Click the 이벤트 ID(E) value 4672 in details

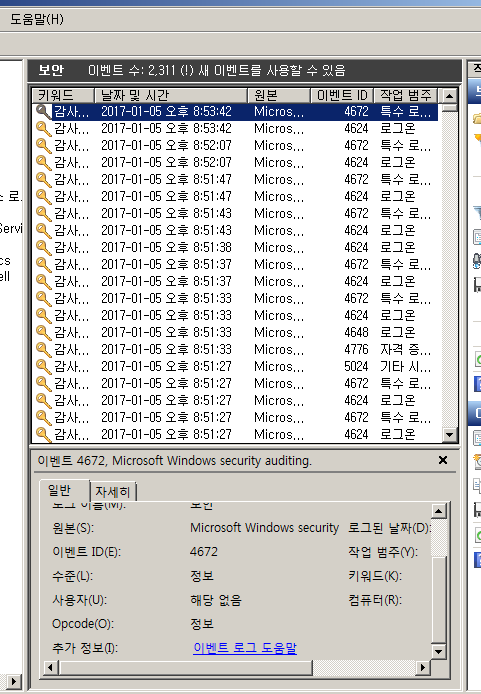[204, 552]
